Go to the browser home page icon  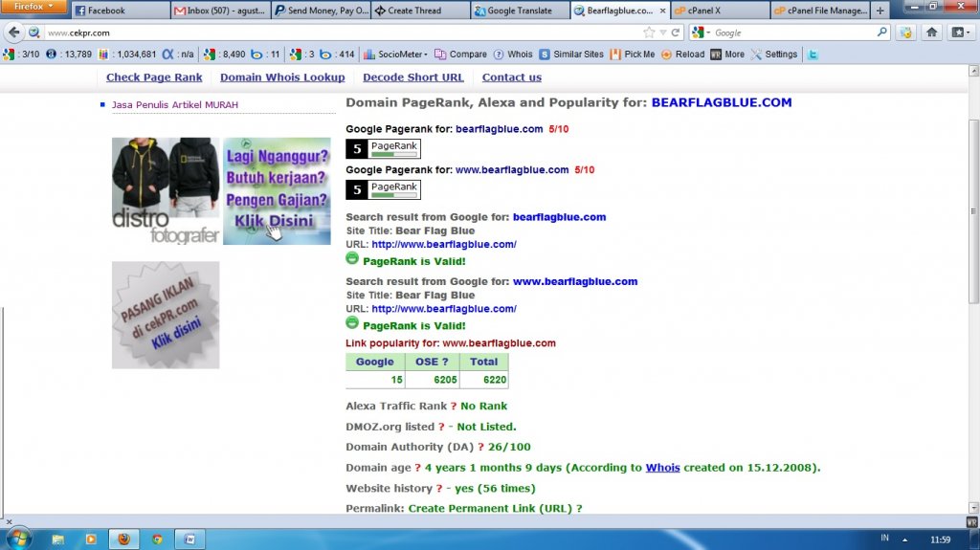click(x=932, y=33)
